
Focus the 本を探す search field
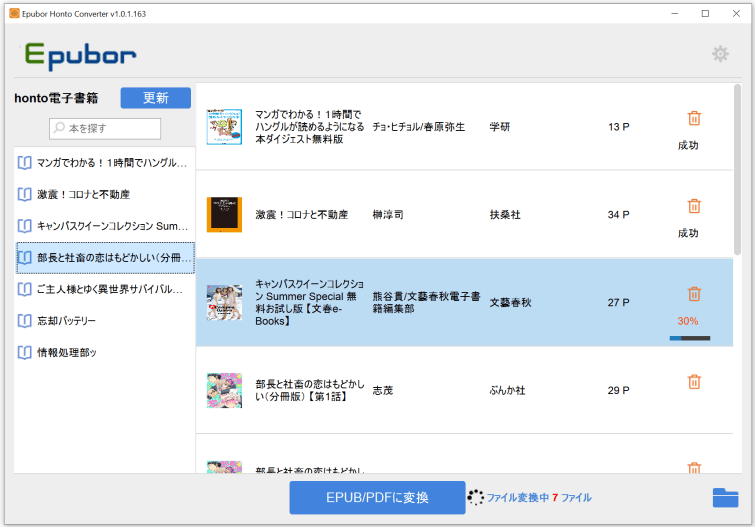pyautogui.click(x=105, y=129)
